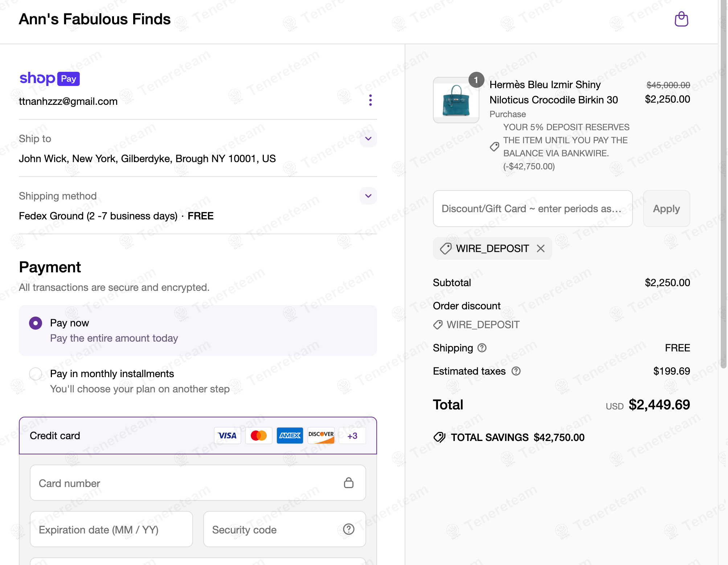
Task: Expand the Ship to address dropdown
Action: click(368, 139)
